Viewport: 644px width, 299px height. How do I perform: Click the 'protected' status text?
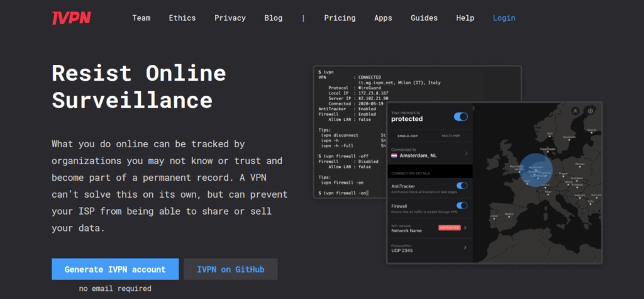point(407,119)
